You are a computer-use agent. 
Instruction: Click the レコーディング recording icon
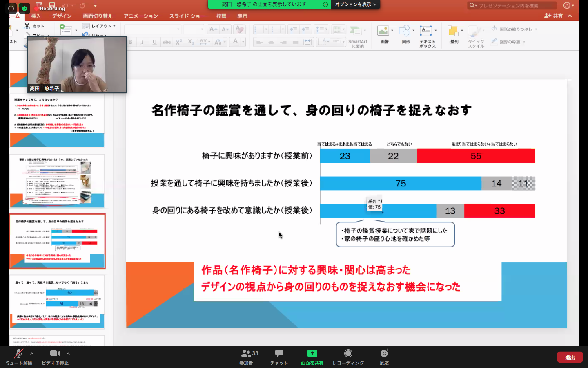coord(348,354)
